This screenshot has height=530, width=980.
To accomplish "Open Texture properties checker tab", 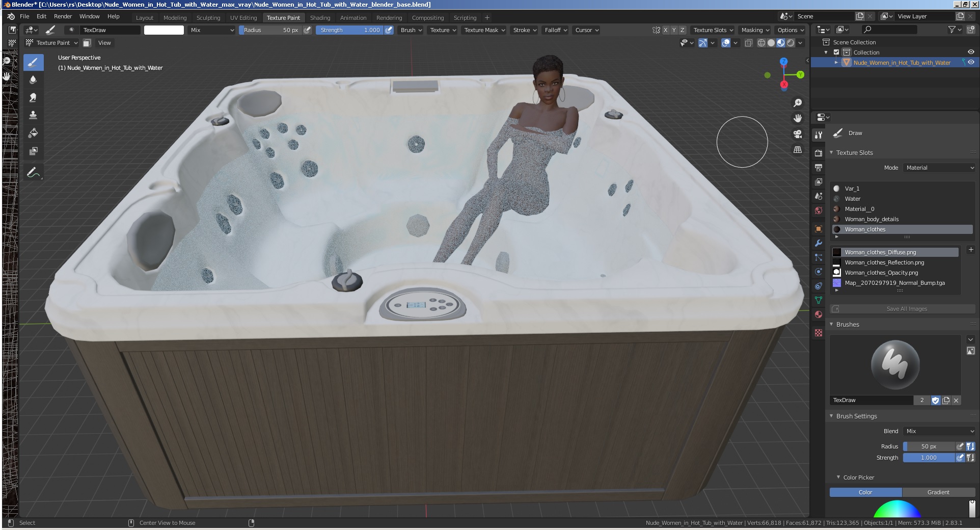I will click(x=819, y=333).
